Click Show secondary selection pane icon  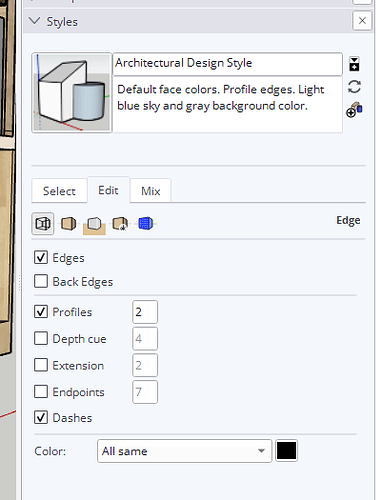click(x=354, y=110)
